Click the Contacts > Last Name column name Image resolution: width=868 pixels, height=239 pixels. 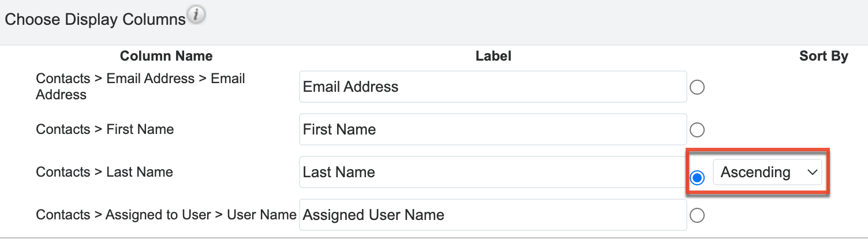click(104, 172)
